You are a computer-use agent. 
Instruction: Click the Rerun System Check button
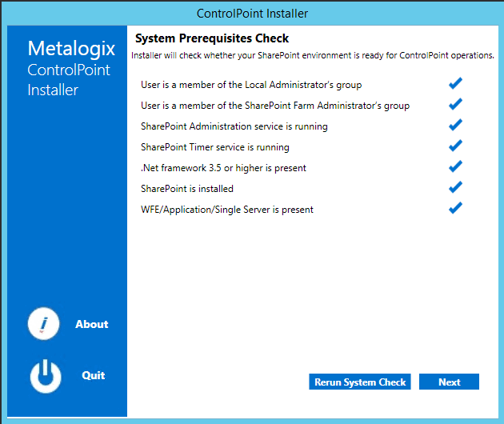pos(360,382)
